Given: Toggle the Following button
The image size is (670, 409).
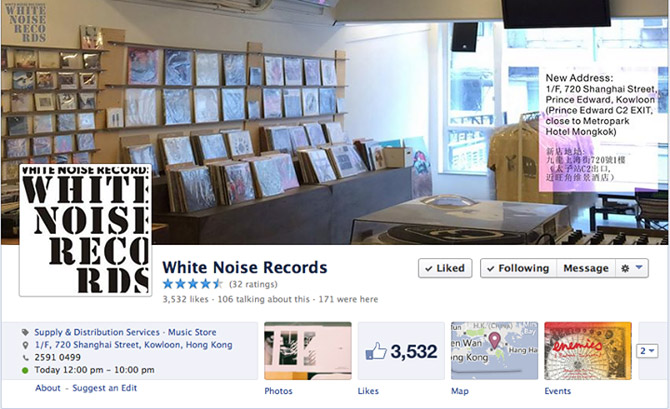Looking at the screenshot, I should pyautogui.click(x=518, y=268).
